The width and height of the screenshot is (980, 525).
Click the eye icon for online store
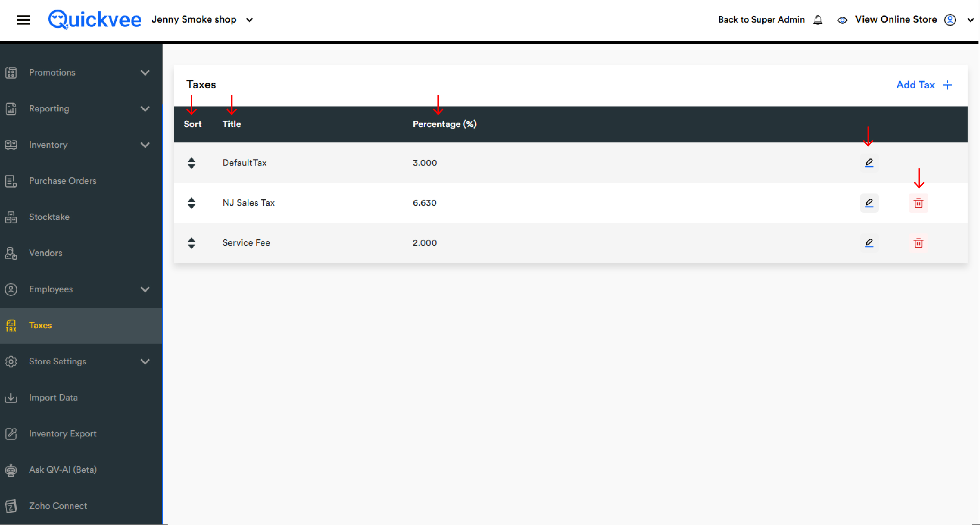click(842, 20)
